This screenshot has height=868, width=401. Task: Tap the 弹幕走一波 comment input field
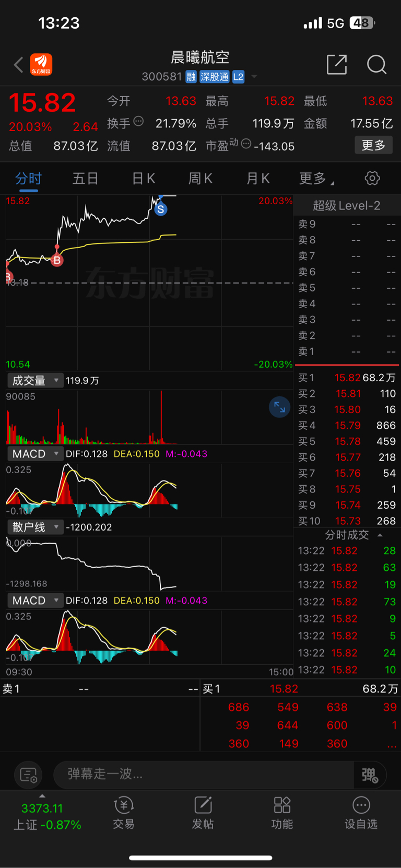point(204,774)
